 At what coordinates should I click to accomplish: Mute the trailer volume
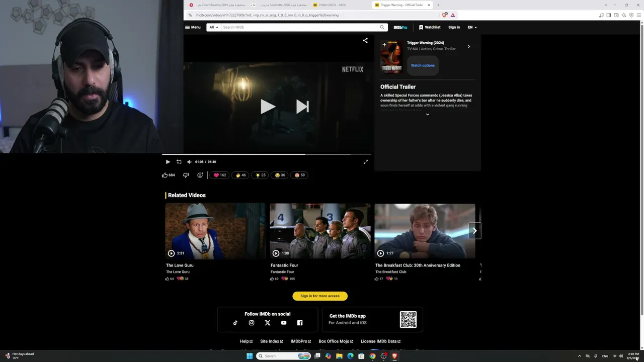(189, 162)
